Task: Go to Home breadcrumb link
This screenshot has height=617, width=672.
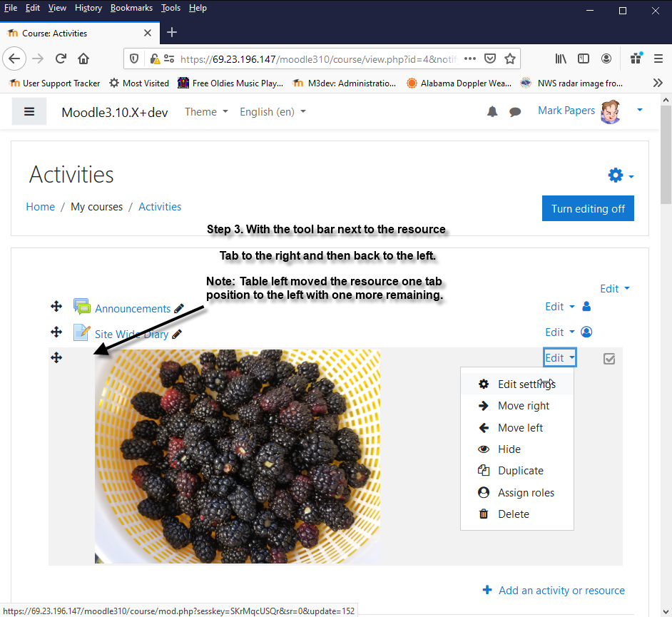Action: point(40,207)
